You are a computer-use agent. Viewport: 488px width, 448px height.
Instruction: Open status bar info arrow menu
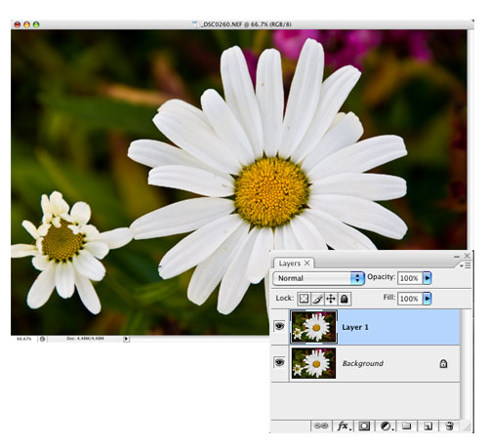tap(126, 339)
